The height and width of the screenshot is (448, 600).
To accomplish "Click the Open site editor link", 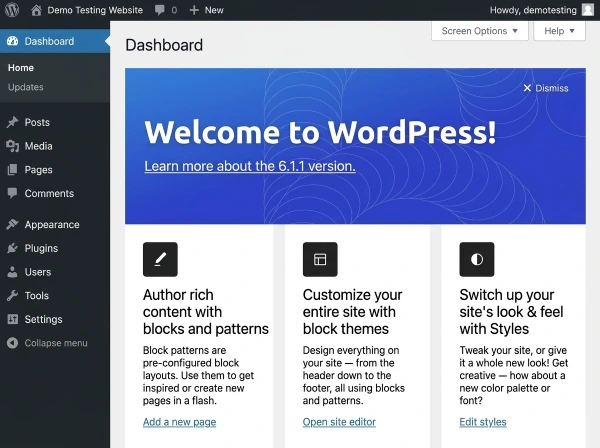I will [x=339, y=422].
